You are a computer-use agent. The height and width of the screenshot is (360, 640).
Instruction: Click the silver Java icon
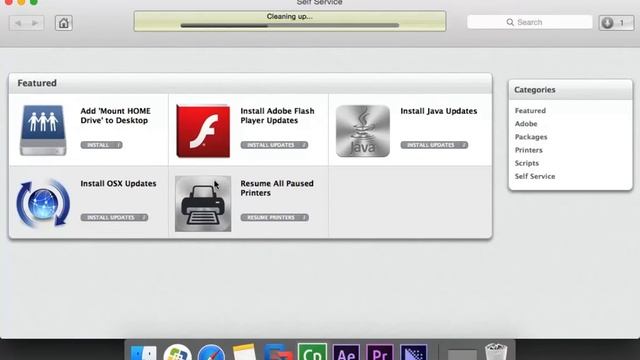[x=363, y=131]
